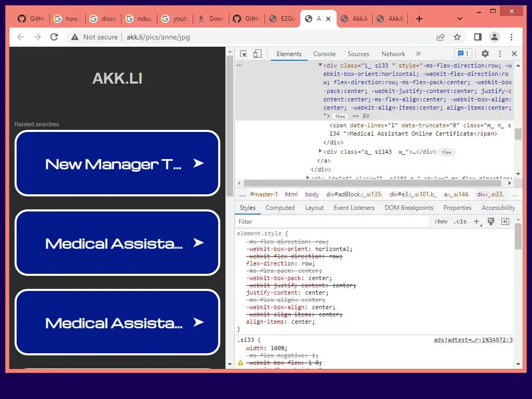Select the Styles pane tab
This screenshot has width=532, height=399.
(x=247, y=208)
